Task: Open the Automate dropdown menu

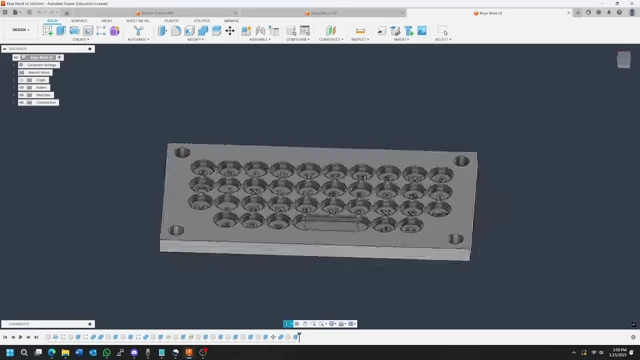Action: 138,40
